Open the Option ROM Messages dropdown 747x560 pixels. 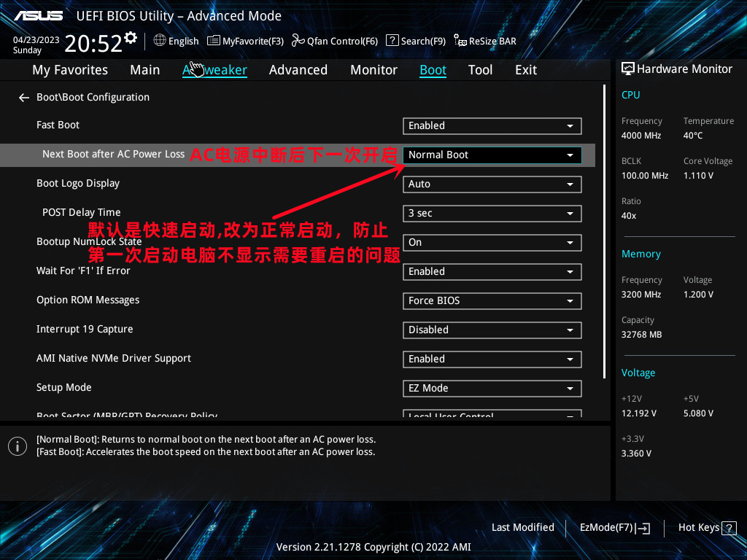pyautogui.click(x=492, y=301)
